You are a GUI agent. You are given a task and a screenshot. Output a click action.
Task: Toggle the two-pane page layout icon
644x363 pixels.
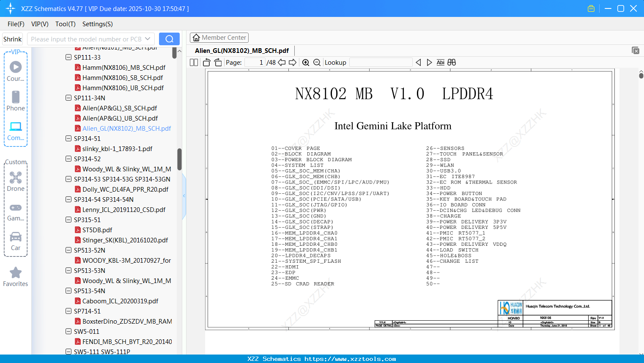click(194, 63)
